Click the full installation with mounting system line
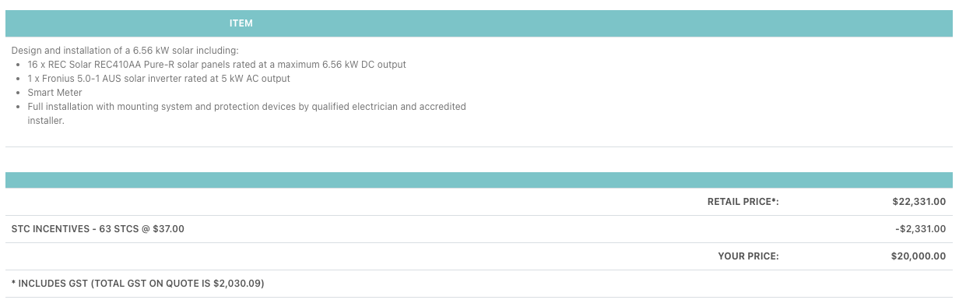 click(x=247, y=107)
